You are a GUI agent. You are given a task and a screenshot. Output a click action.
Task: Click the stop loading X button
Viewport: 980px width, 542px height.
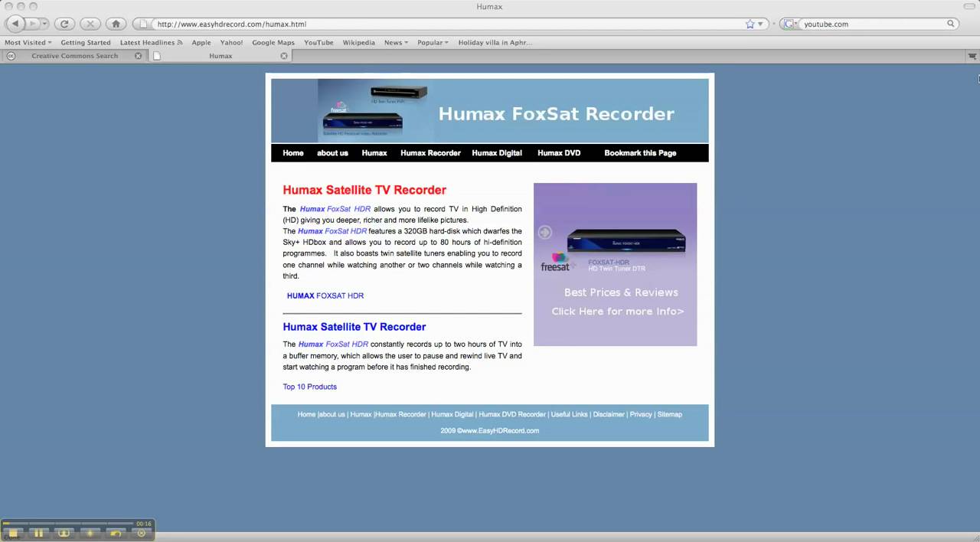point(90,24)
